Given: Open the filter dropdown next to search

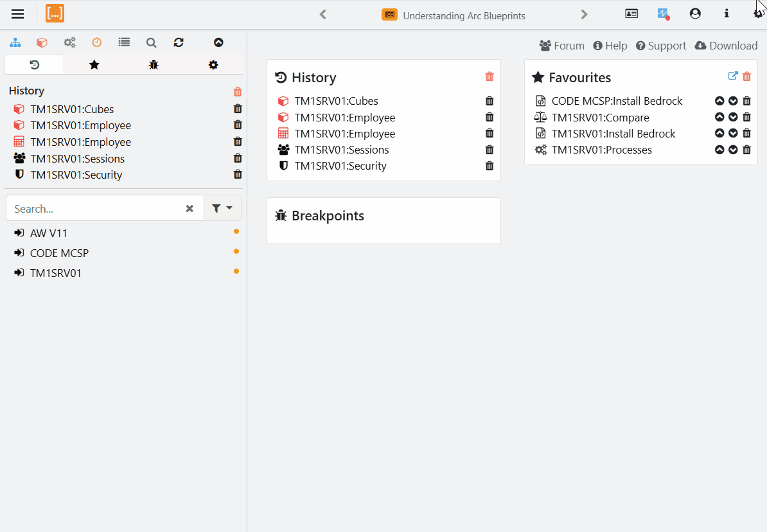Looking at the screenshot, I should click(x=222, y=208).
